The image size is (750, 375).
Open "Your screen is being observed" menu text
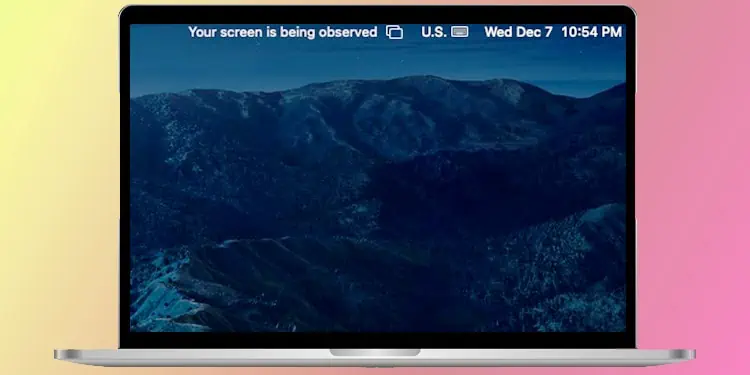click(x=283, y=32)
